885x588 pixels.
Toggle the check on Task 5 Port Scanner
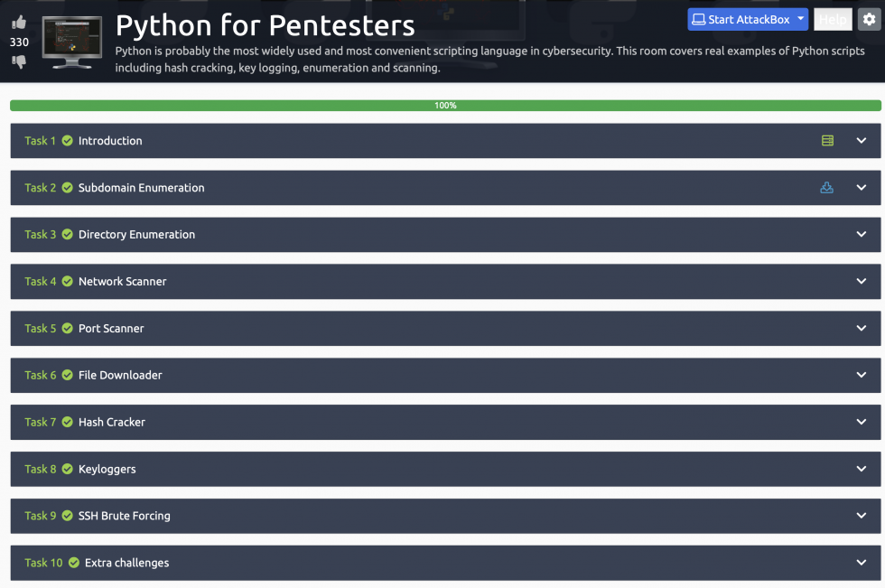tap(67, 328)
